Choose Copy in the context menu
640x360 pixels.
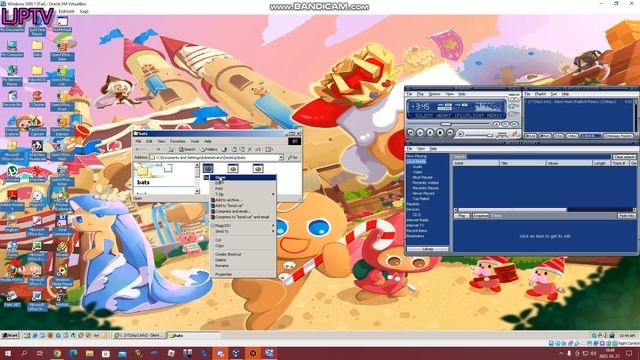[243, 246]
